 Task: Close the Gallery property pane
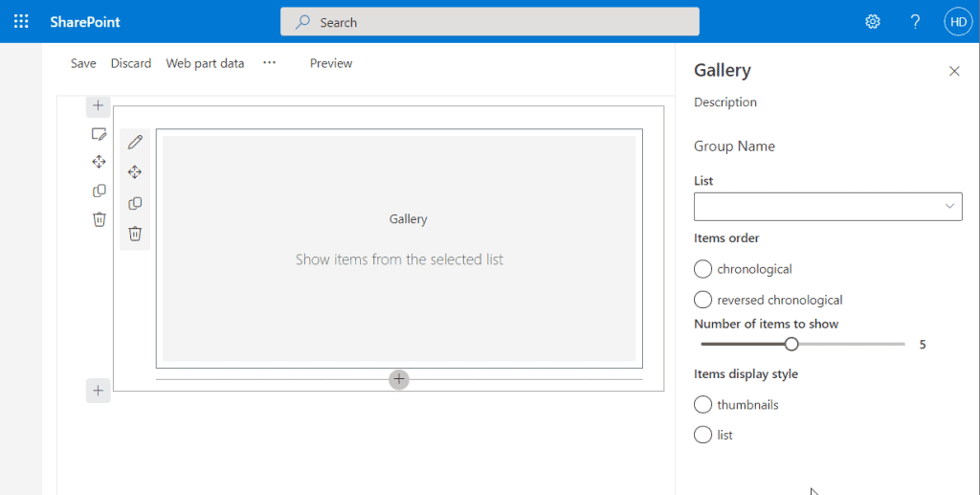coord(954,71)
